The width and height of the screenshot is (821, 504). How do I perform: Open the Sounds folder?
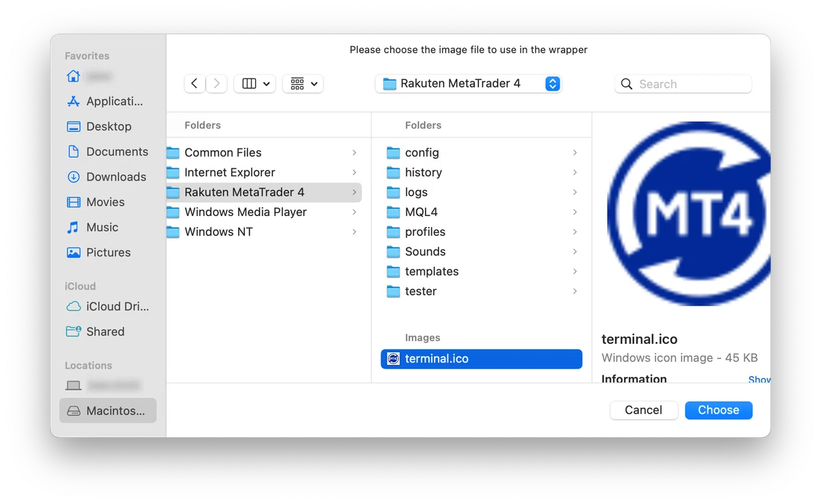[482, 252]
